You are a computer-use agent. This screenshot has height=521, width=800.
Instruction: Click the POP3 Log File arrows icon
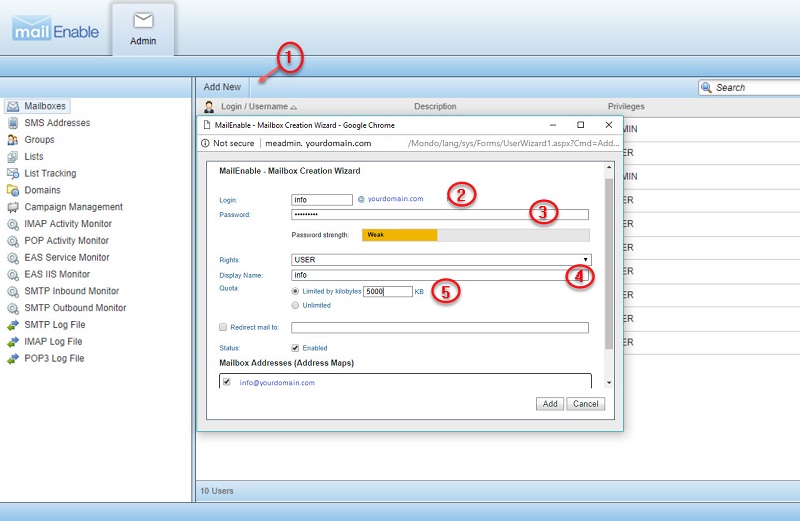13,359
